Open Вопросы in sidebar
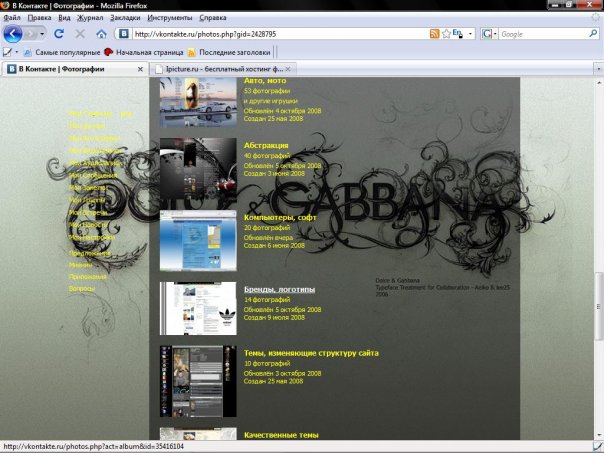The width and height of the screenshot is (604, 453). coord(82,289)
